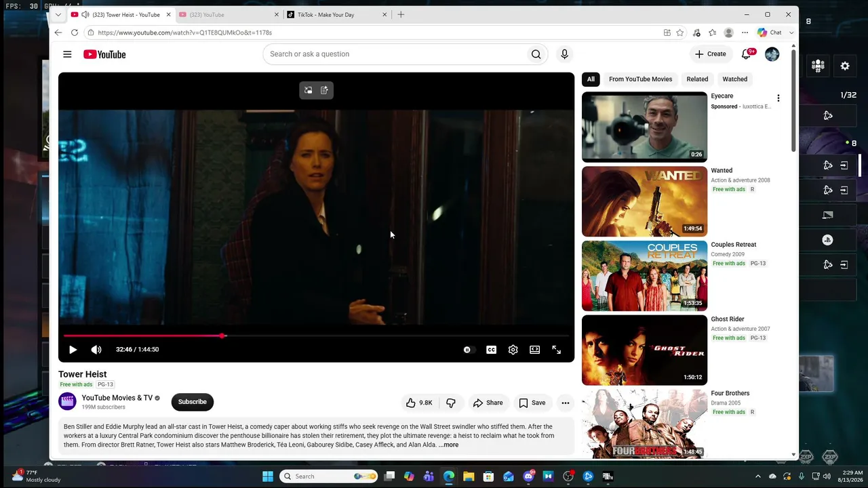The width and height of the screenshot is (868, 488).
Task: Open the YouTube account avatar menu
Action: [772, 54]
